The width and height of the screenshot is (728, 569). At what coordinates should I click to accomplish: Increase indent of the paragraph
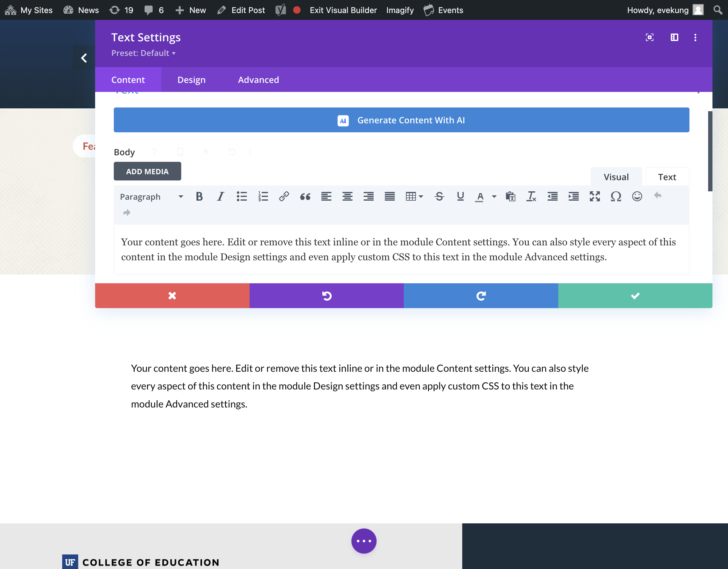coord(574,197)
